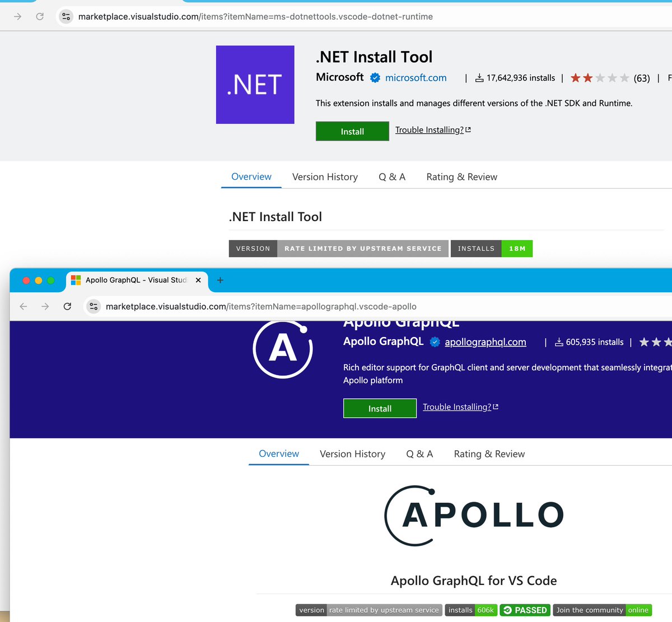Reload the Apollo GraphQL page
The height and width of the screenshot is (622, 672).
click(67, 306)
